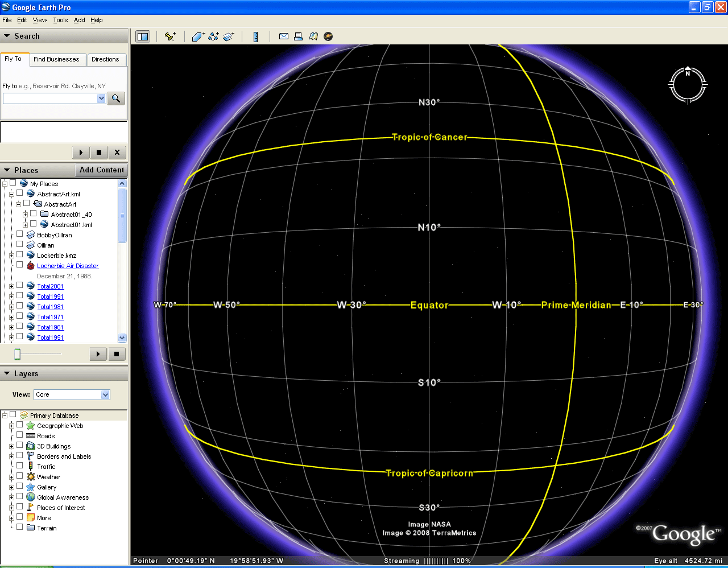Screen dimensions: 728x568
Task: Collapse the Search panel
Action: pyautogui.click(x=7, y=36)
